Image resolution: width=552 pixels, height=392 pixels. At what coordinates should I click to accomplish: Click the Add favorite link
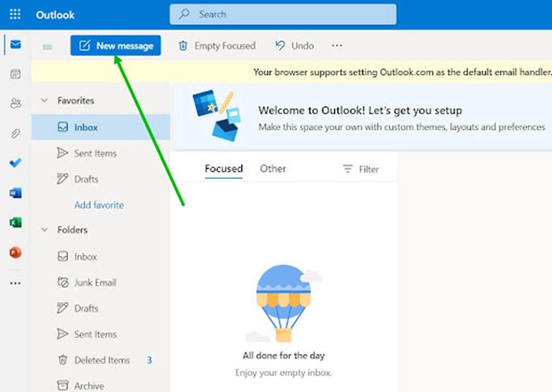[x=99, y=205]
